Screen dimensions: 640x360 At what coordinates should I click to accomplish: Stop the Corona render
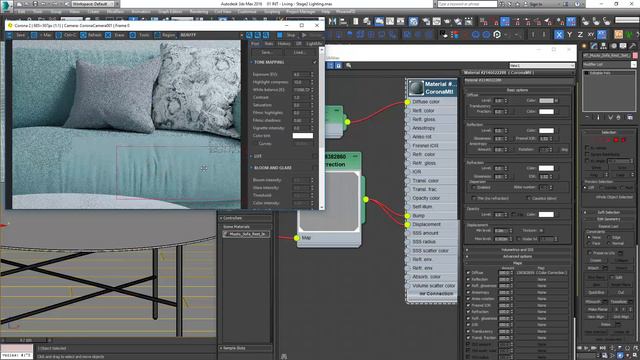[x=287, y=36]
